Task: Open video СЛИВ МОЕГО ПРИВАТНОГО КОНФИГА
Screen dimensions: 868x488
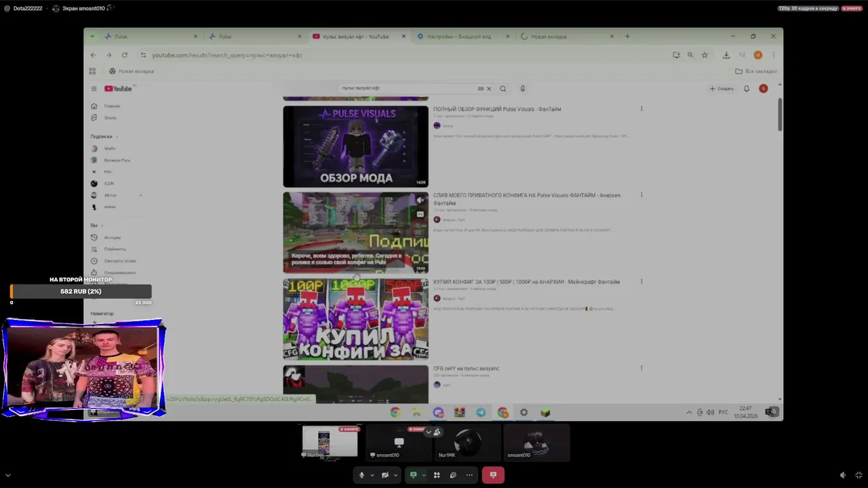Action: click(527, 199)
